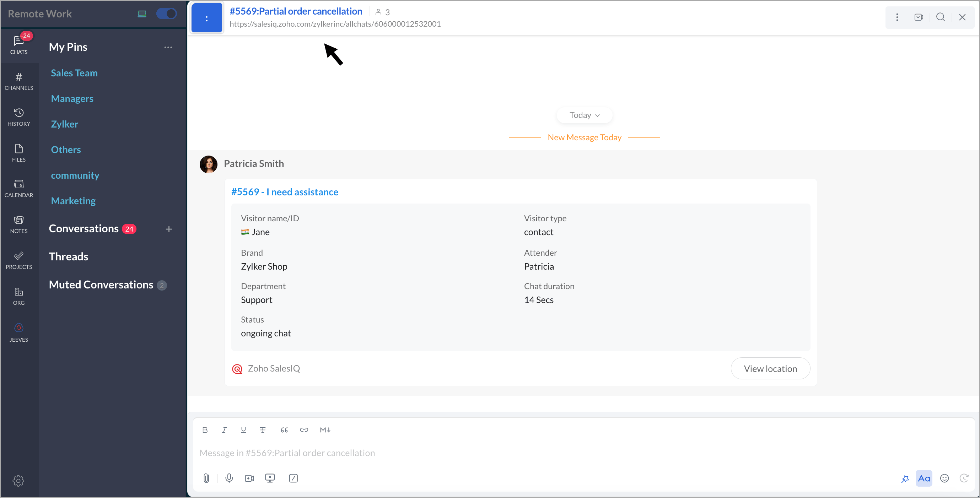Click the View location button
Screen dimensions: 980x498
(x=770, y=368)
